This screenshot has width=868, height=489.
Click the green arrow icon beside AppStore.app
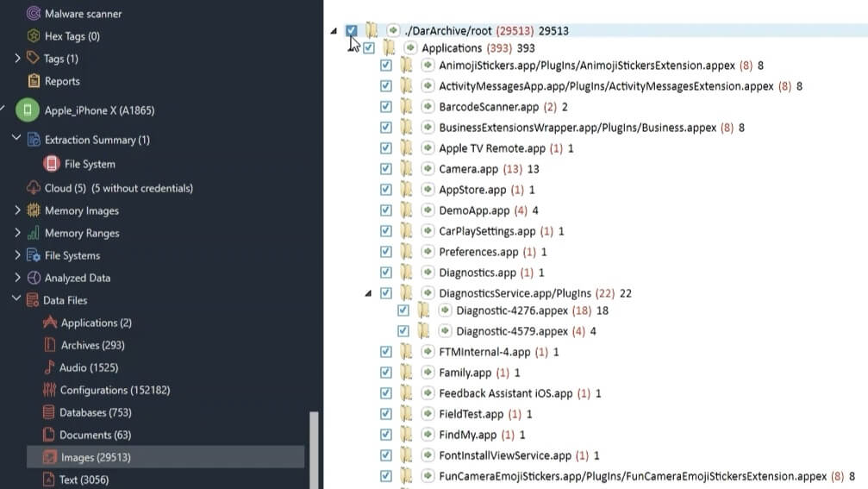(x=428, y=190)
